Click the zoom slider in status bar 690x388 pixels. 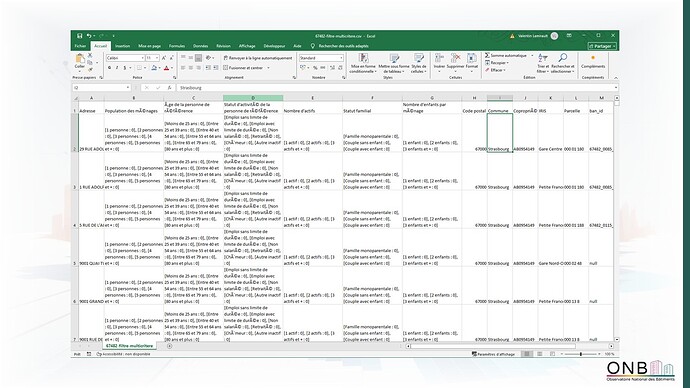581,354
